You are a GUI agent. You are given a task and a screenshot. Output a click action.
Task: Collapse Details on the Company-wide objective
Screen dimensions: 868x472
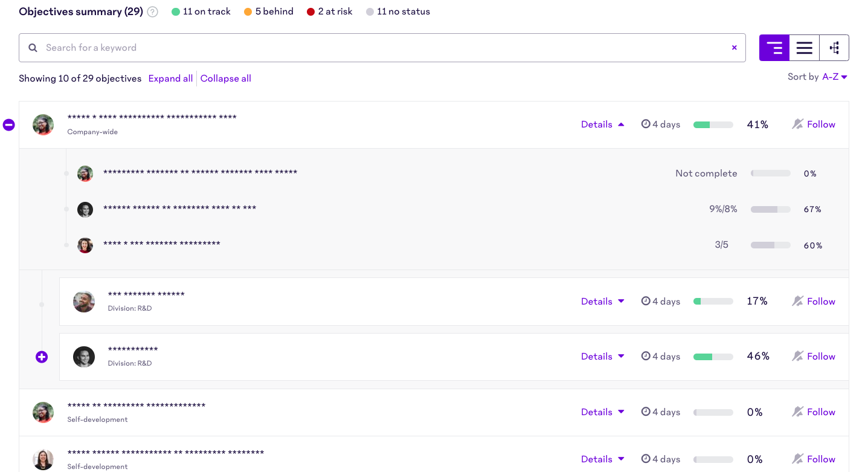(602, 124)
